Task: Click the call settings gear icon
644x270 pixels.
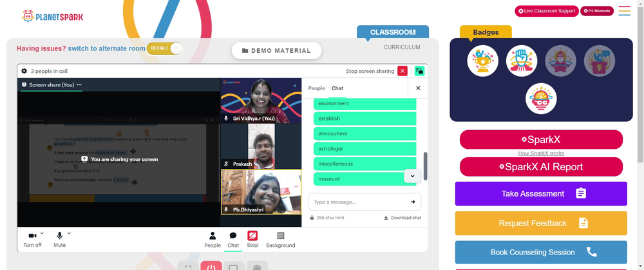Action: point(24,71)
